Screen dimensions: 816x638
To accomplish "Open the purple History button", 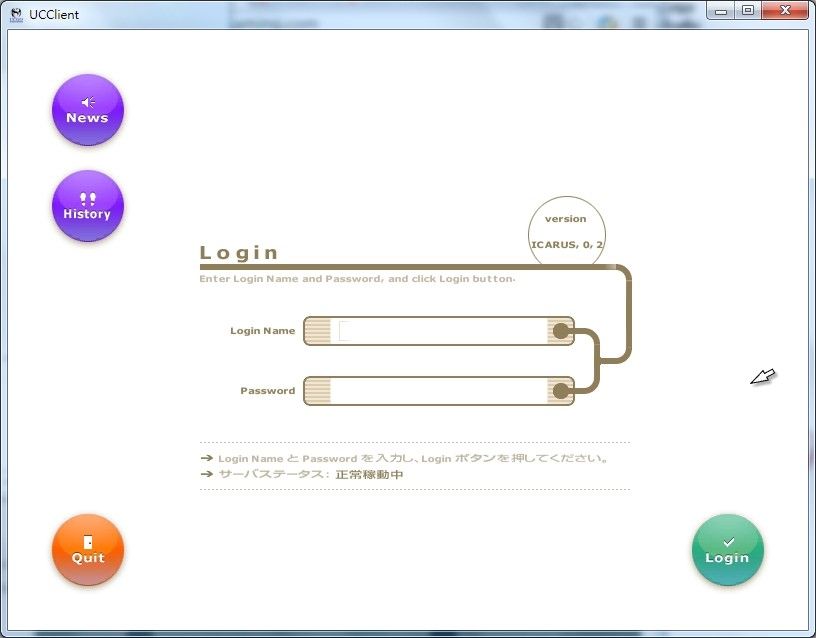I will coord(88,206).
